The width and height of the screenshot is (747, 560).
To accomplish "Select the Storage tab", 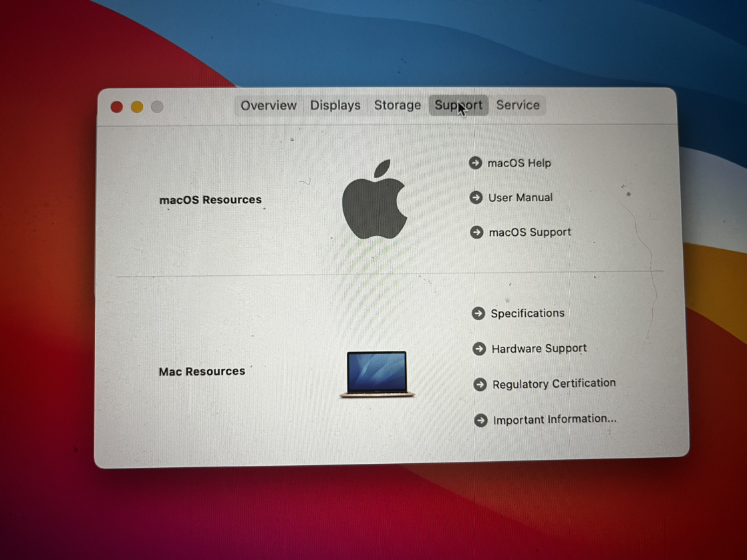I will click(x=398, y=106).
